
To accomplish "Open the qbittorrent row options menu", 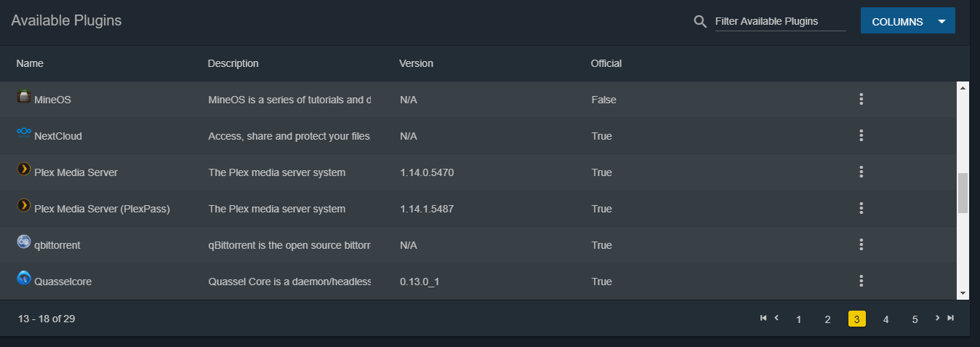I will (x=861, y=244).
